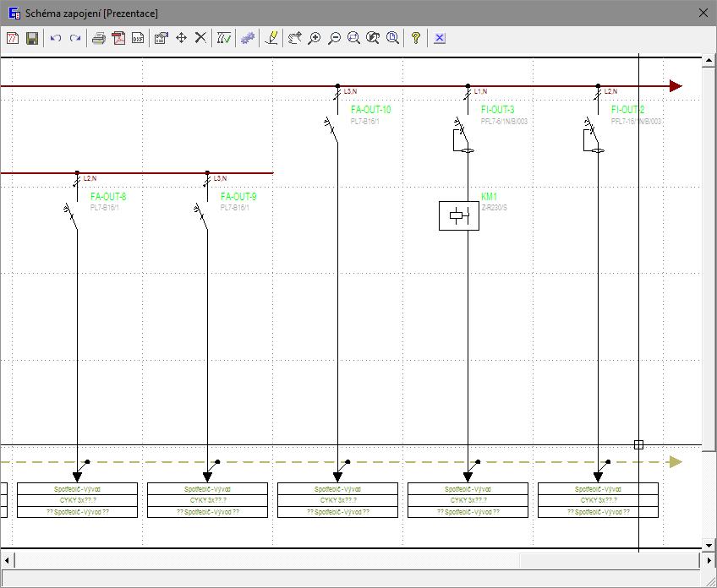717x588 pixels.
Task: Click the L3,N phase label above FA-OUT-9
Action: (x=220, y=178)
